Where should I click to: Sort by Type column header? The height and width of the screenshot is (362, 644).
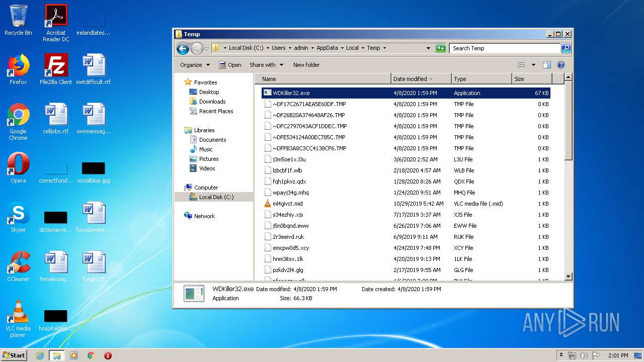click(481, 79)
